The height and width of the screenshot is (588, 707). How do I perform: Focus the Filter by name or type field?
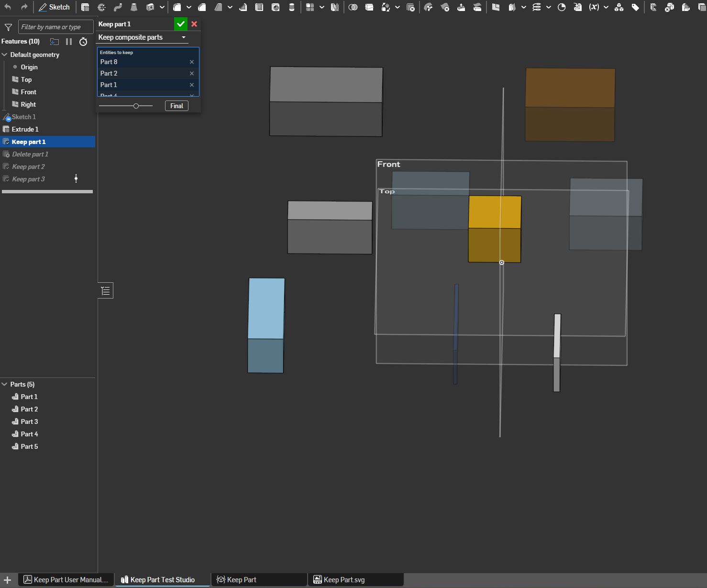pos(56,27)
